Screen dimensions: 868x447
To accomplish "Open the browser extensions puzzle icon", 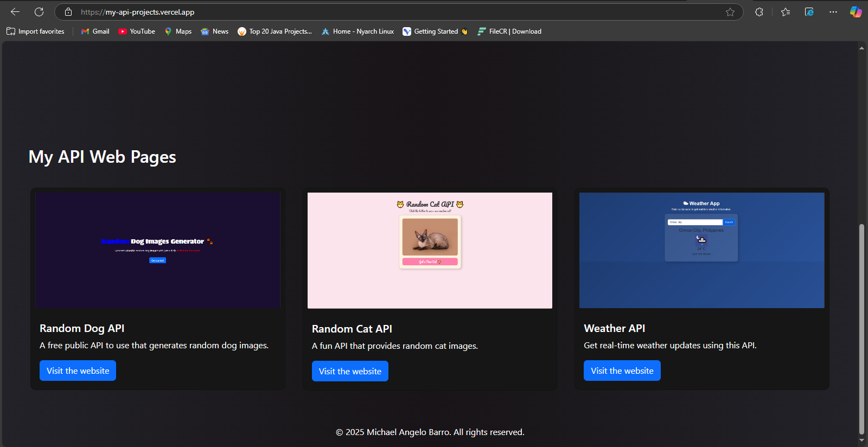I will 759,12.
